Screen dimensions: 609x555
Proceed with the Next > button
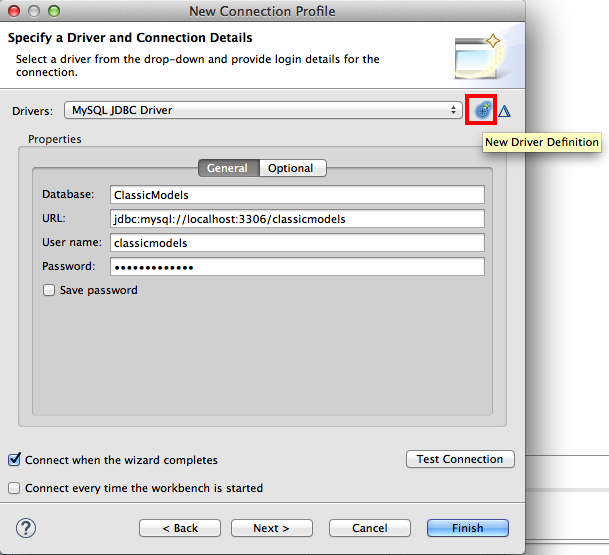point(271,528)
